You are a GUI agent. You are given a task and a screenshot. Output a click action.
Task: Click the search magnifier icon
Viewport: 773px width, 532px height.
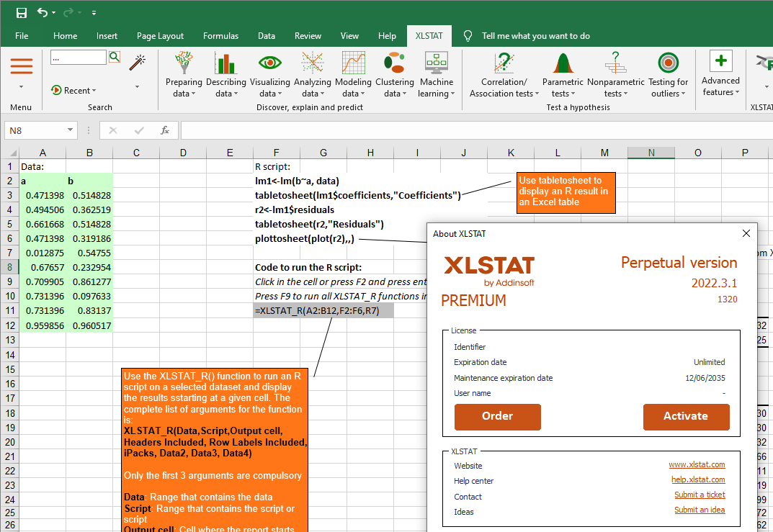115,57
